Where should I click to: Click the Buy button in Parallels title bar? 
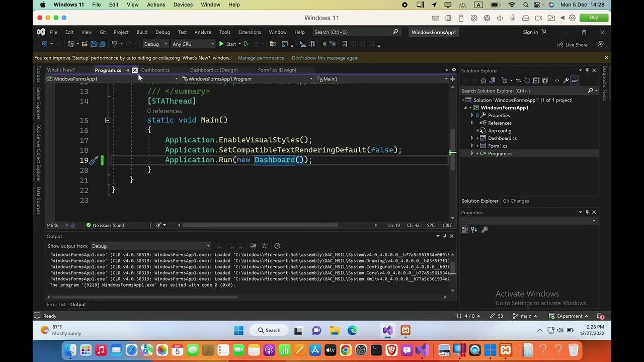594,18
